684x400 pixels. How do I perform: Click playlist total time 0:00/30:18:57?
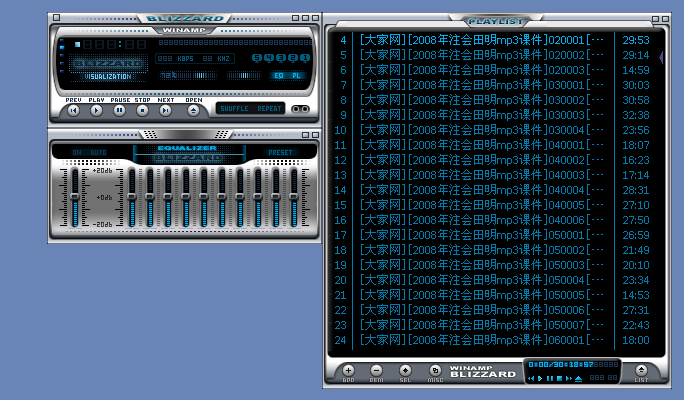pyautogui.click(x=561, y=364)
